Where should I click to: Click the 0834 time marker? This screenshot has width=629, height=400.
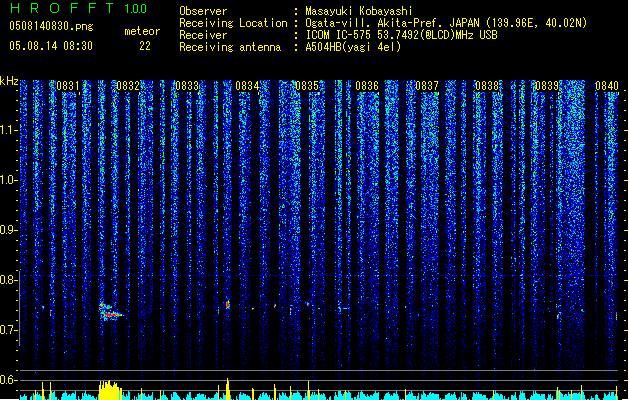pos(247,86)
